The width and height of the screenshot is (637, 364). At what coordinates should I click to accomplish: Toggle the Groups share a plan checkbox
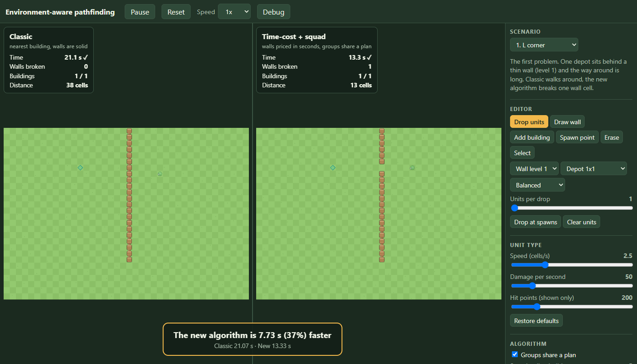coord(515,354)
